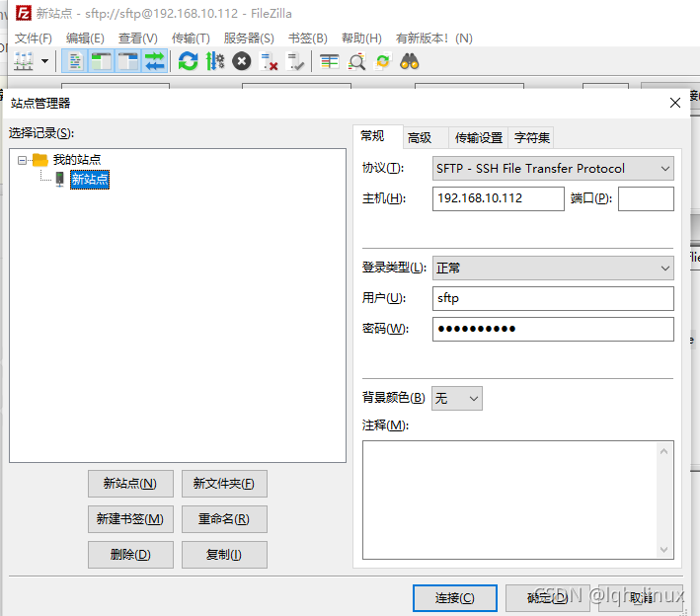Open directory listing filters icon
This screenshot has width=700, height=616.
pyautogui.click(x=330, y=61)
